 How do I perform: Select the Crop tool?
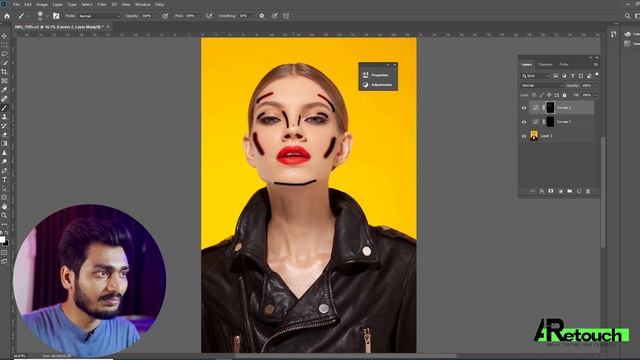point(4,72)
